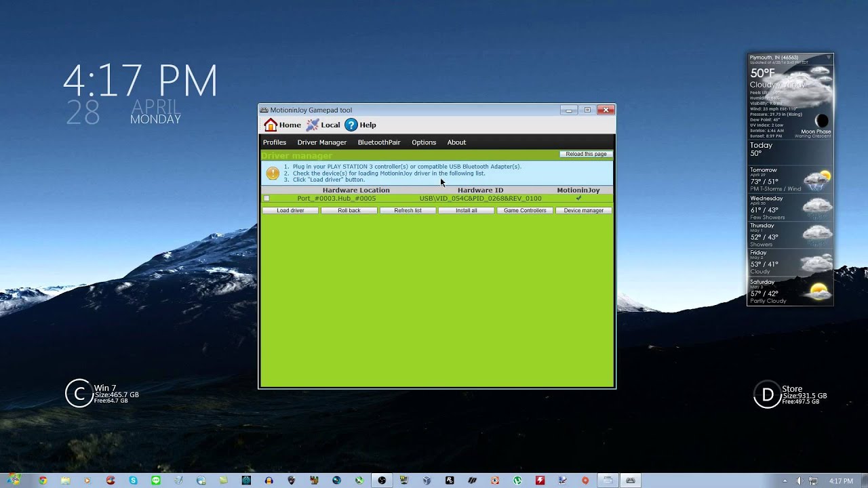Click the Moon Phase icon in weather gadget
Image resolution: width=868 pixels, height=488 pixels.
821,121
